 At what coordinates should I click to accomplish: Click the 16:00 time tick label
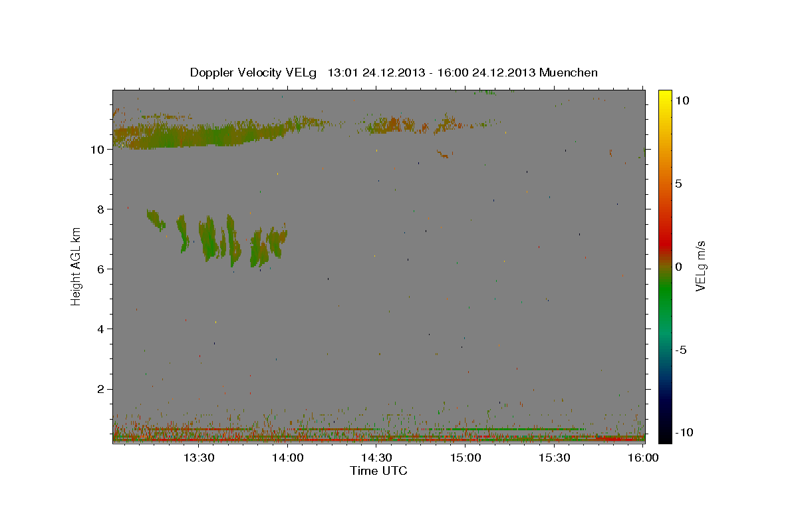[643, 458]
